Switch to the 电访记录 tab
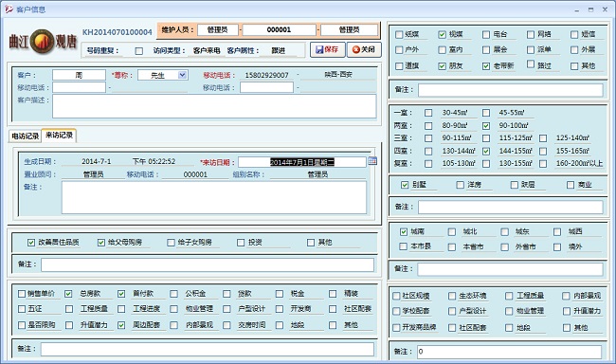This screenshot has width=616, height=364. (25, 136)
